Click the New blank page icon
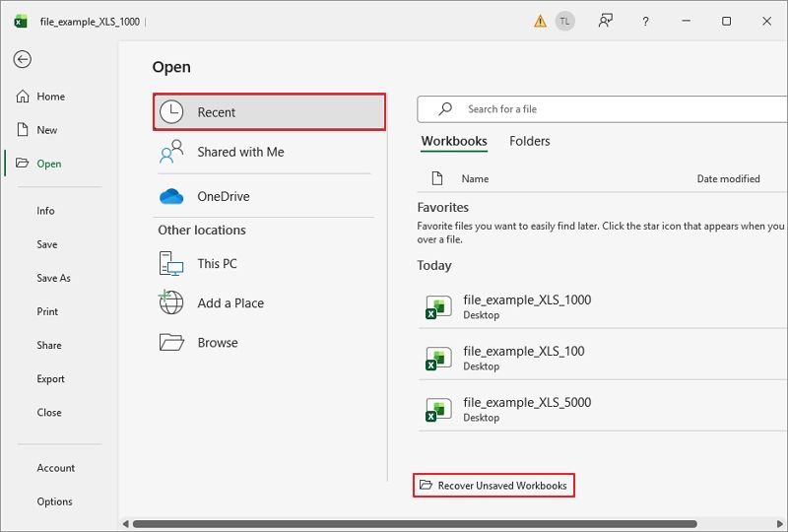 click(x=23, y=130)
